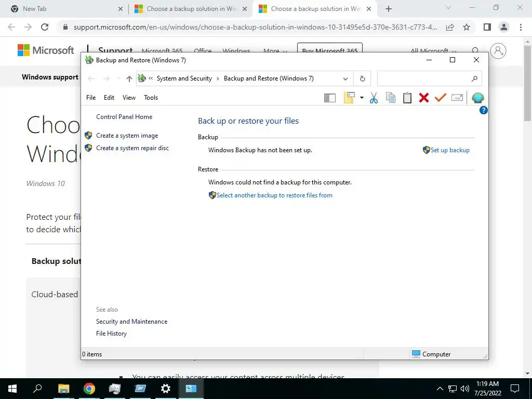This screenshot has height=399, width=532.
Task: Open Chrome three-dot menu
Action: click(521, 27)
